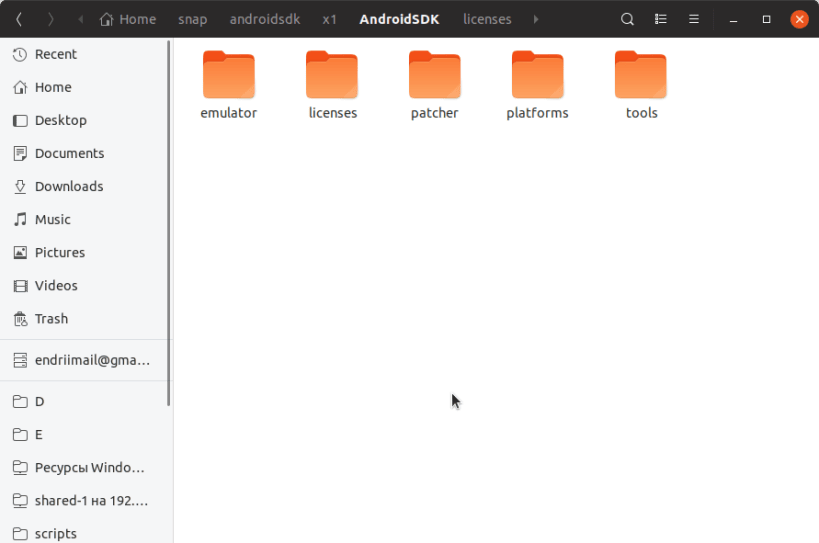Open Trash in the sidebar
The height and width of the screenshot is (543, 819).
84,318
